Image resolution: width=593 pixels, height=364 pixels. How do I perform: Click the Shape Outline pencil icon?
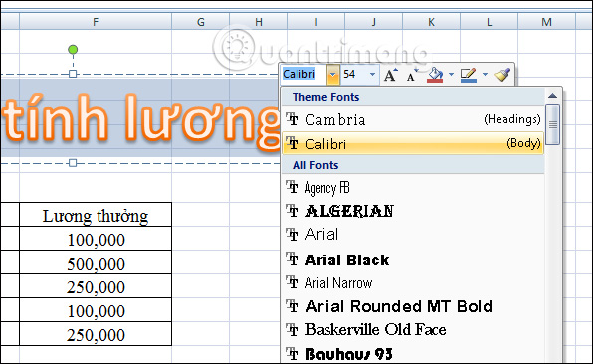click(469, 75)
